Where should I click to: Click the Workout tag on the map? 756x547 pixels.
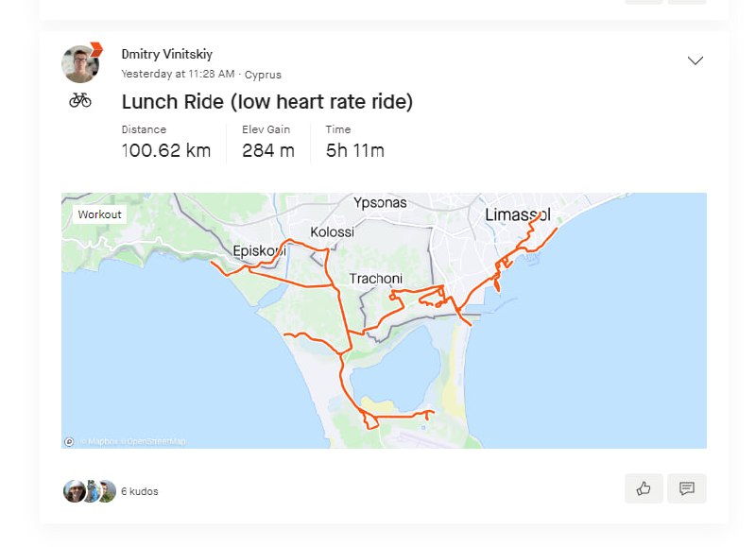99,214
